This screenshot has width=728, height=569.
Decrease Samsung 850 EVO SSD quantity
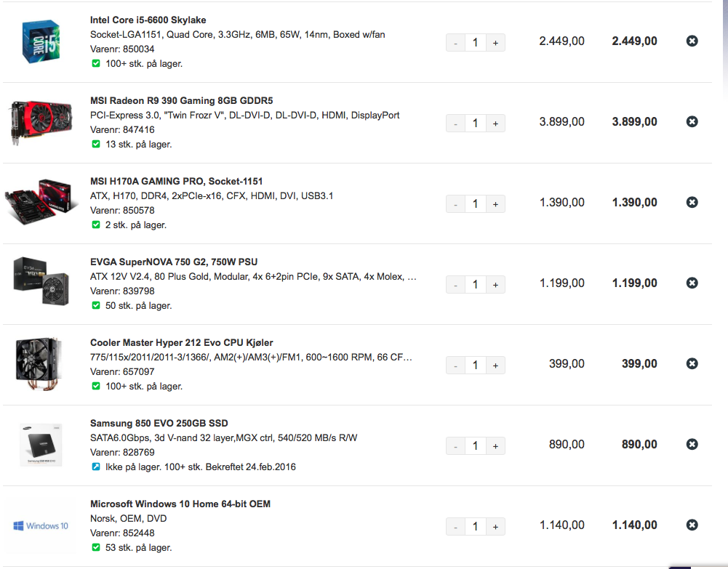pos(455,446)
